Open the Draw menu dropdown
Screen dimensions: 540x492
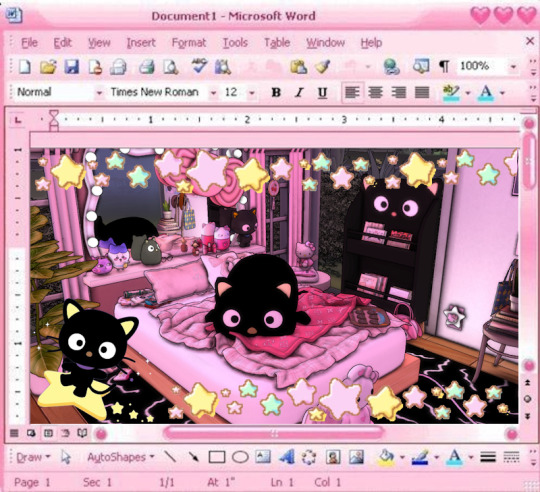click(x=33, y=457)
